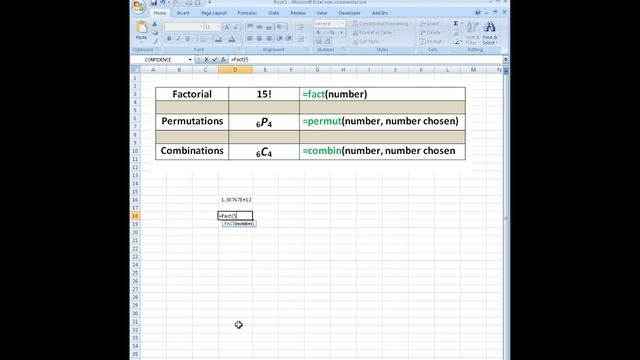Click the Increase Indent icon
Screen dimensions: 640x360
(x=289, y=39)
